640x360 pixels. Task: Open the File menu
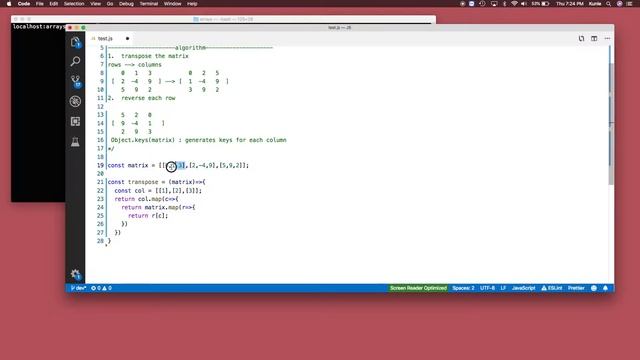pos(40,4)
